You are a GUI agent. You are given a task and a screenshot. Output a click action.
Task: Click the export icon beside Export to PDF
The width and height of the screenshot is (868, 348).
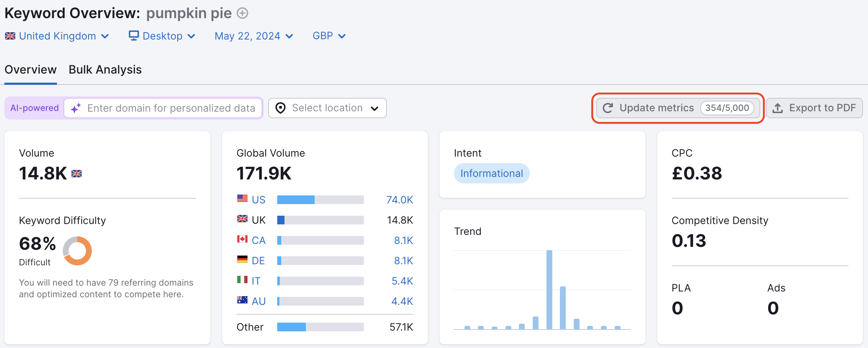pos(778,108)
